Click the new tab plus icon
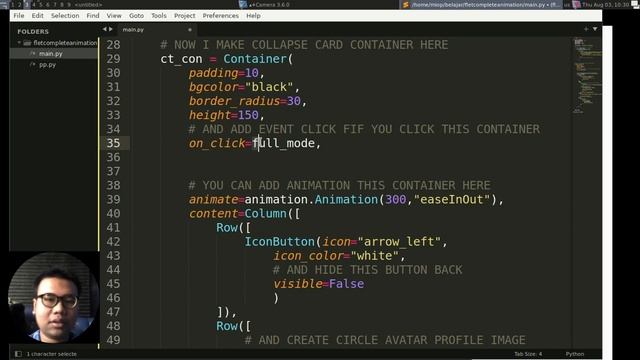This screenshot has width=640, height=360. pyautogui.click(x=586, y=29)
